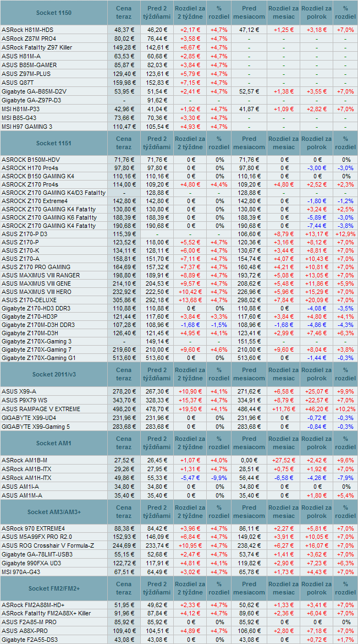
Task: Select the 'Socket AM3/AM3+' section header
Action: point(54,512)
